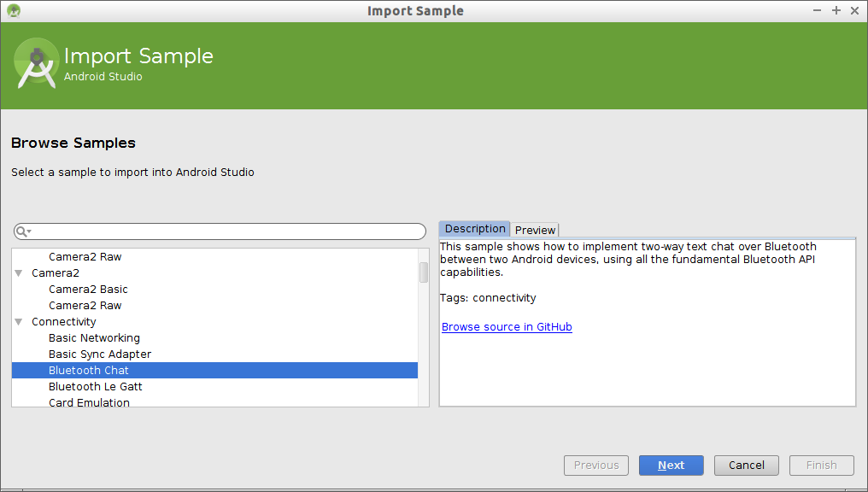Click the magnifier icon in the search box

(x=21, y=231)
